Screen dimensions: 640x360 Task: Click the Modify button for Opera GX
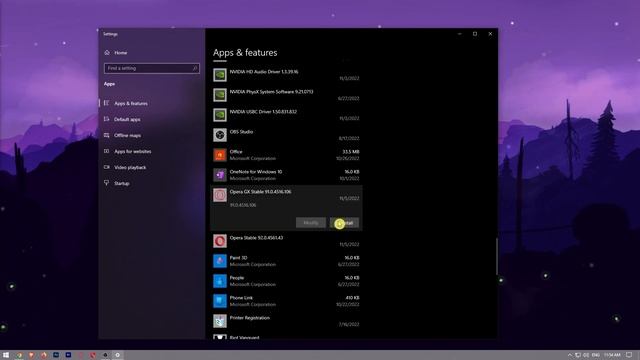click(x=311, y=223)
